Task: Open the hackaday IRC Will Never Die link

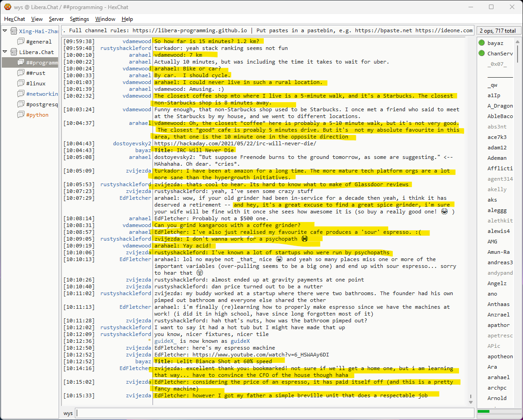Action: click(235, 143)
